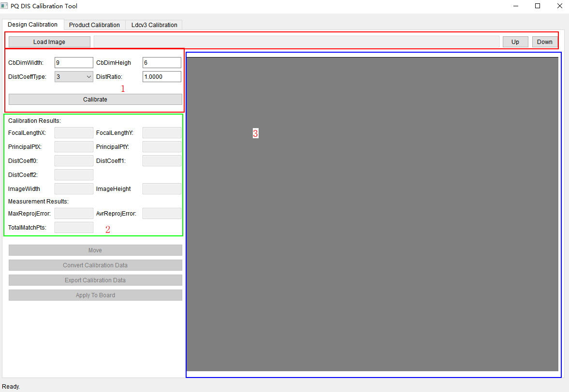Minimize the calibration tool window
The image size is (569, 392).
515,6
